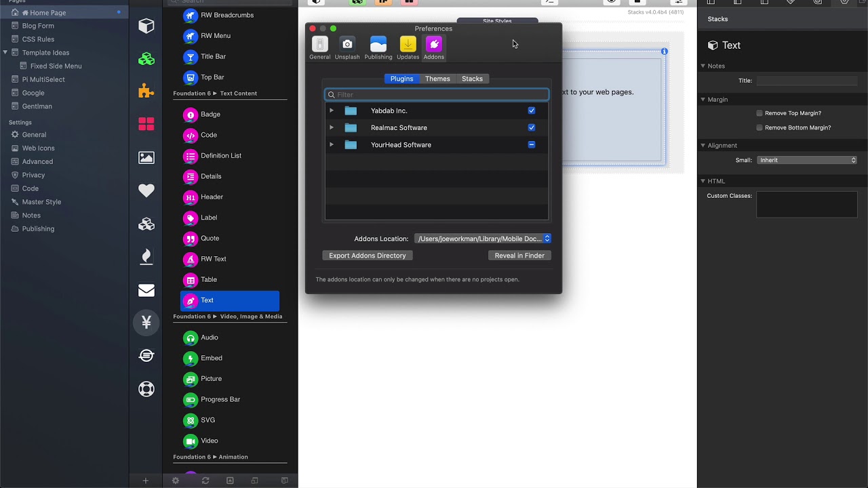Click the envelope library category icon
The height and width of the screenshot is (488, 868).
tap(146, 290)
